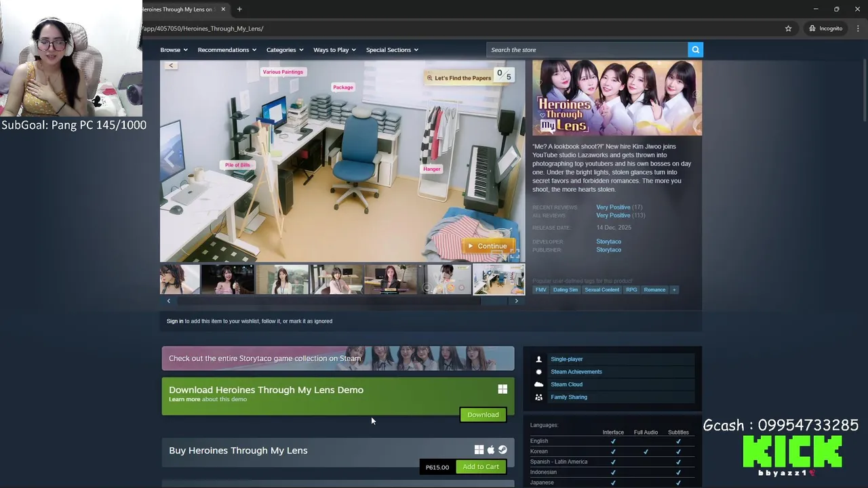Click the store search magnifier button
868x488 pixels.
point(695,49)
